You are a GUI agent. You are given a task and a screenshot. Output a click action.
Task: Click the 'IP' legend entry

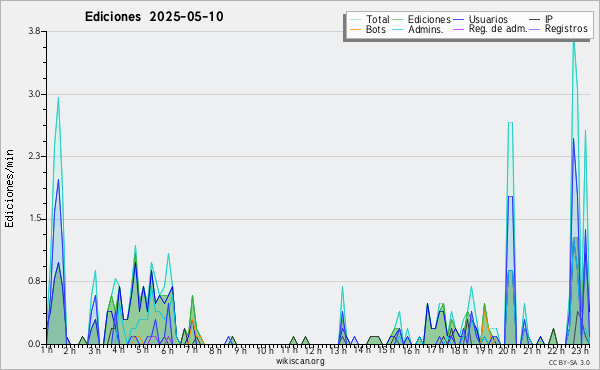[x=541, y=19]
